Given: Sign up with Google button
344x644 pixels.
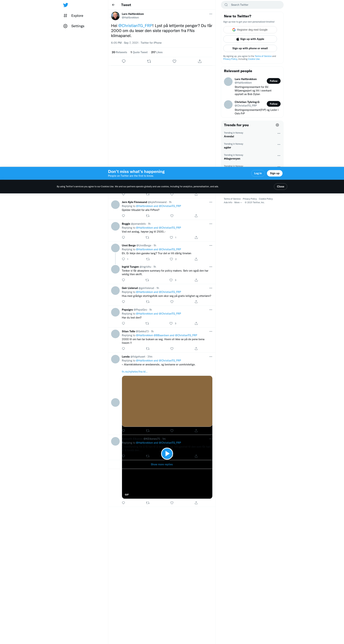Looking at the screenshot, I should pyautogui.click(x=250, y=30).
